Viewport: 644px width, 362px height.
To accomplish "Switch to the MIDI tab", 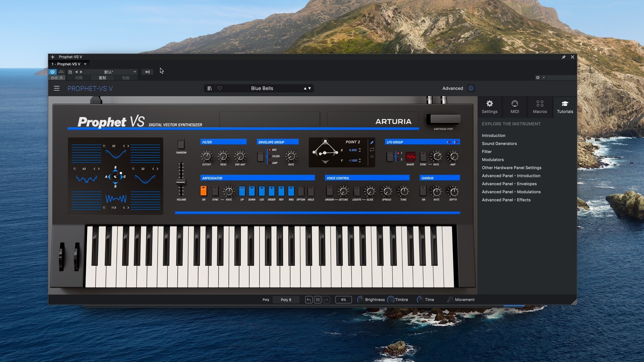I will point(515,107).
